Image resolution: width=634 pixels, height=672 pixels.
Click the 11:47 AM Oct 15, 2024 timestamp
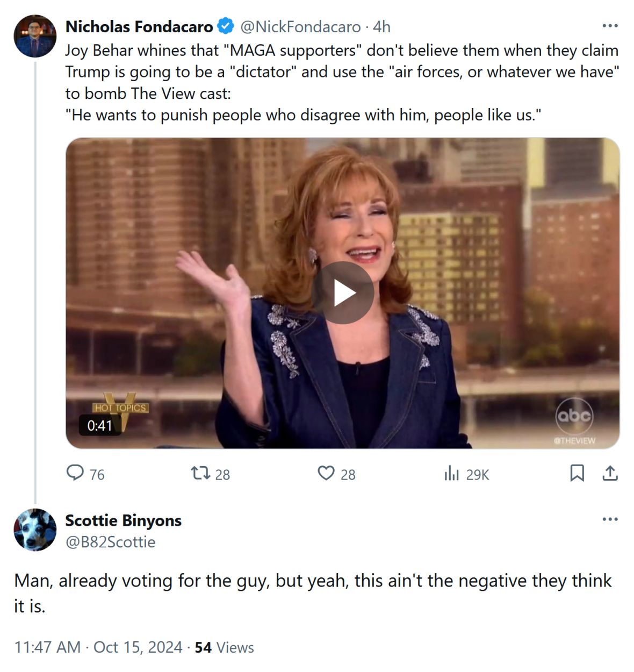click(98, 647)
